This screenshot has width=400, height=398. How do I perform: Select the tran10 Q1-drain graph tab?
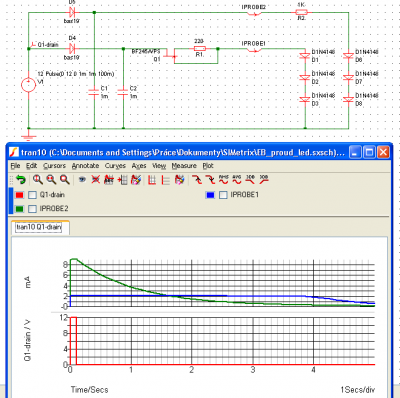(x=39, y=227)
